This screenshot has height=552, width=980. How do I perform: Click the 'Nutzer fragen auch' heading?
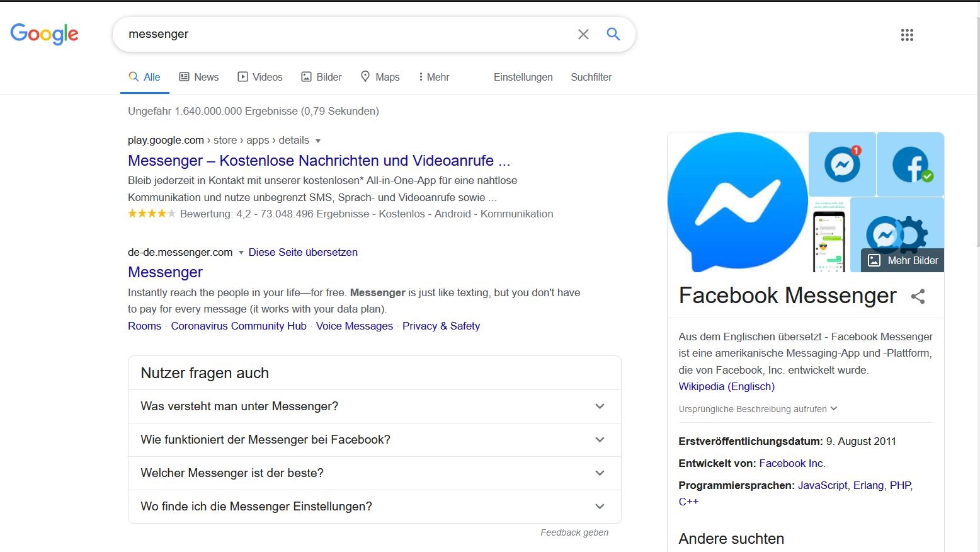[205, 373]
